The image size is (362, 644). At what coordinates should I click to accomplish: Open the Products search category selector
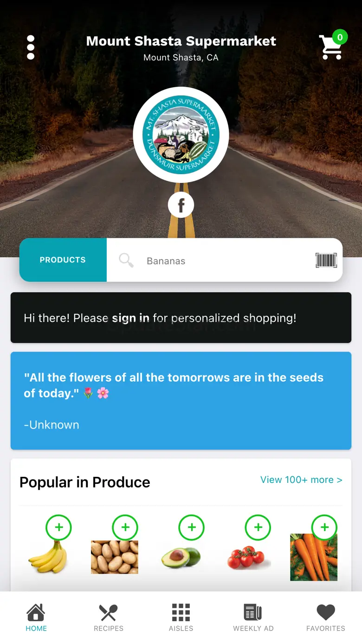point(63,260)
